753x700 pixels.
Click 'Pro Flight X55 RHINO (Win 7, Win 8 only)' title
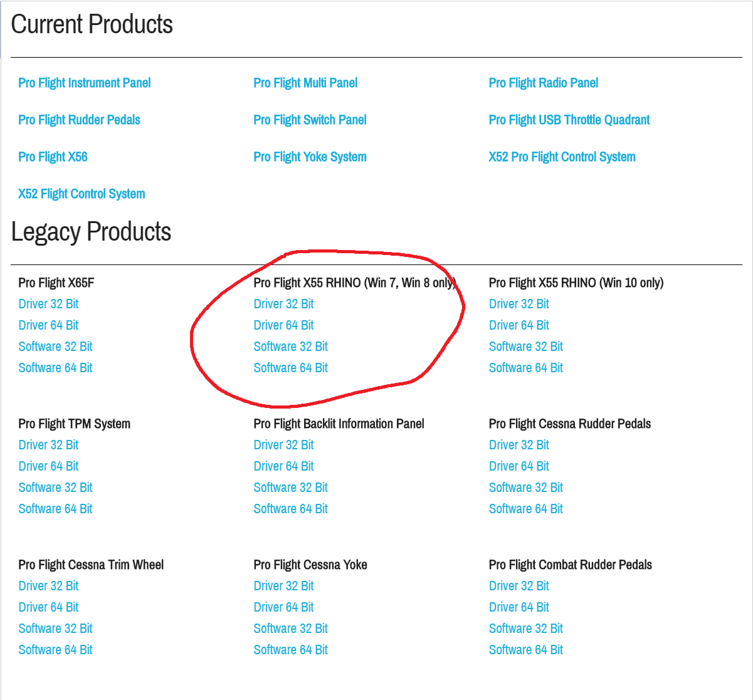pos(355,283)
